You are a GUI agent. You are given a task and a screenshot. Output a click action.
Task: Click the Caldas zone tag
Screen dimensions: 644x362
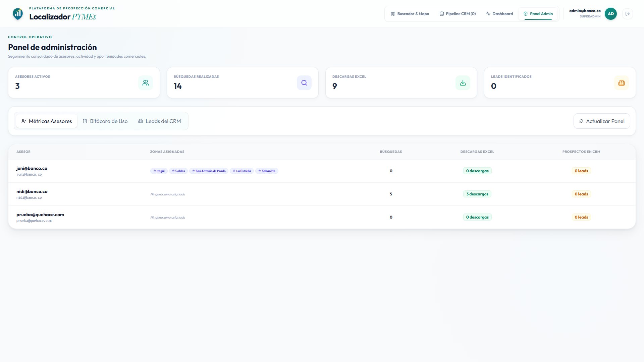click(178, 171)
